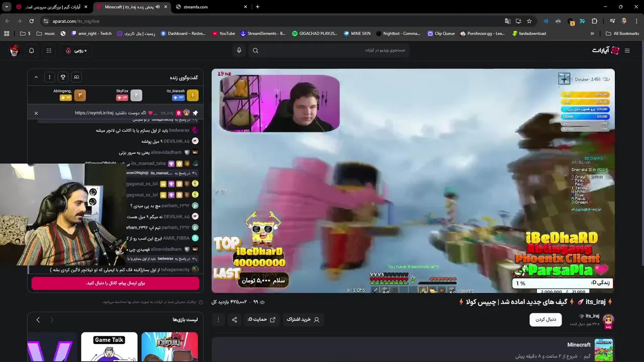Follow channel to send message pink button
This screenshot has width=644, height=362.
click(115, 283)
